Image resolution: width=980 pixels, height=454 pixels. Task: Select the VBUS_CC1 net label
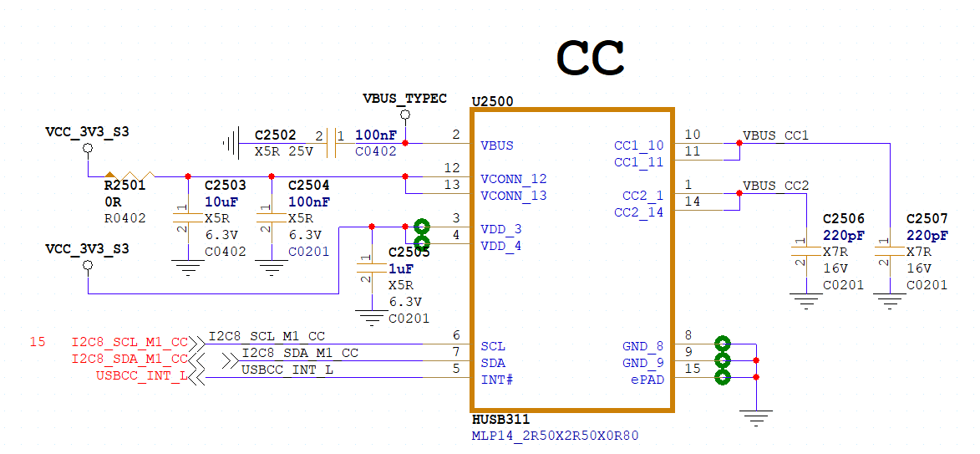pyautogui.click(x=775, y=135)
